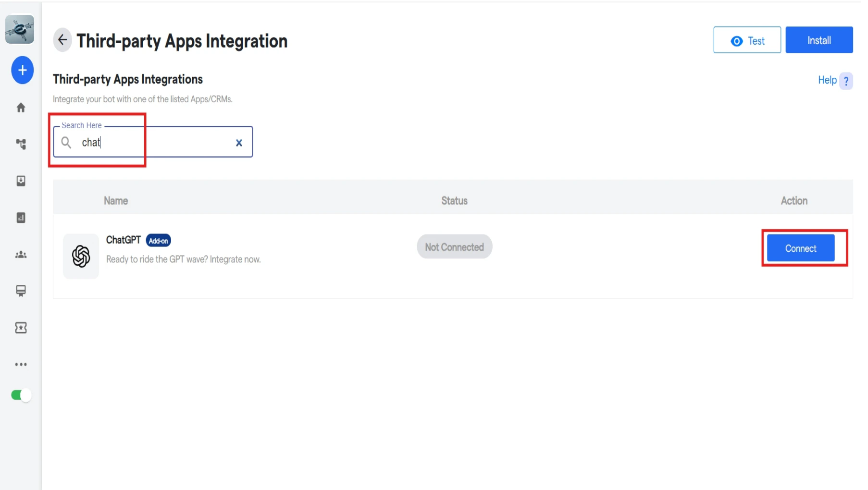Open the chat monitor icon in sidebar
Image resolution: width=868 pixels, height=490 pixels.
[21, 291]
